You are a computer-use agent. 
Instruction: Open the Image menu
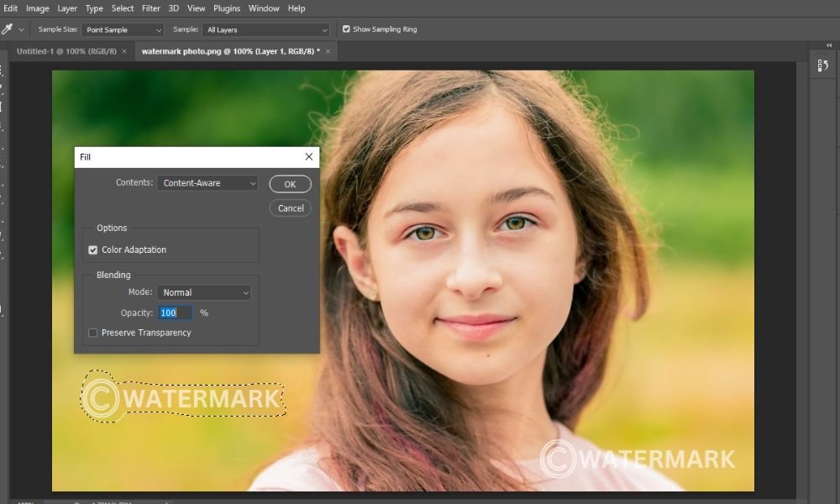[x=38, y=8]
